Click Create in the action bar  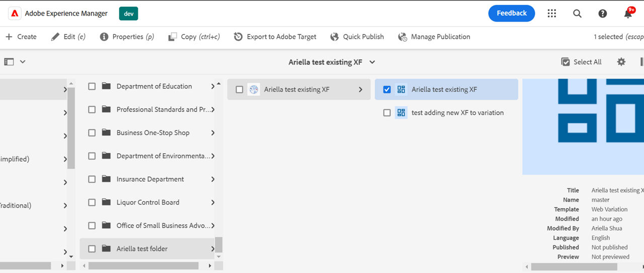(x=21, y=37)
